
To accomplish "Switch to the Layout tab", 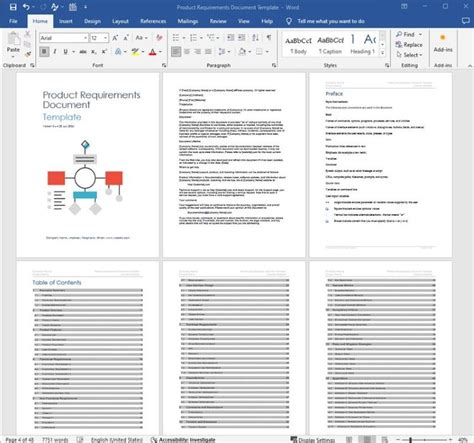I will 120,21.
